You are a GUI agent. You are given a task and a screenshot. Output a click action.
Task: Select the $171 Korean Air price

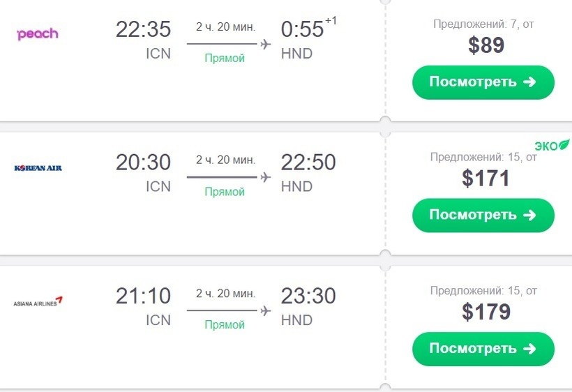pos(486,178)
